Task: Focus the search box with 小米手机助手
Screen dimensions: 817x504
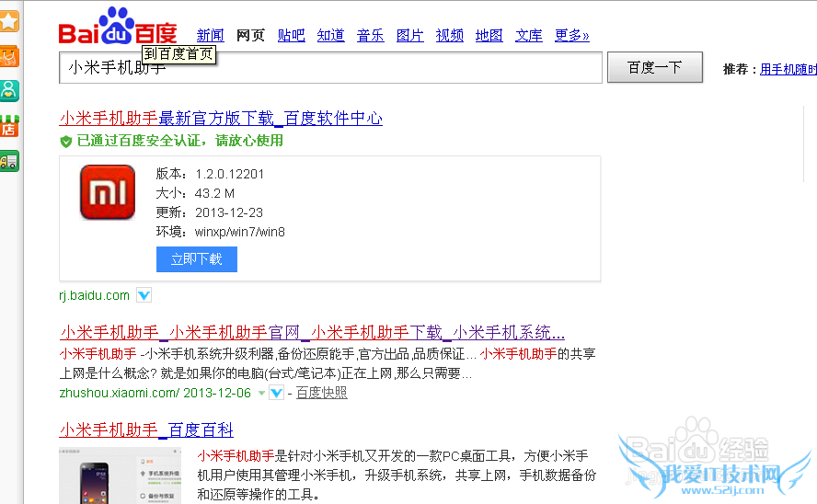Action: click(x=330, y=68)
